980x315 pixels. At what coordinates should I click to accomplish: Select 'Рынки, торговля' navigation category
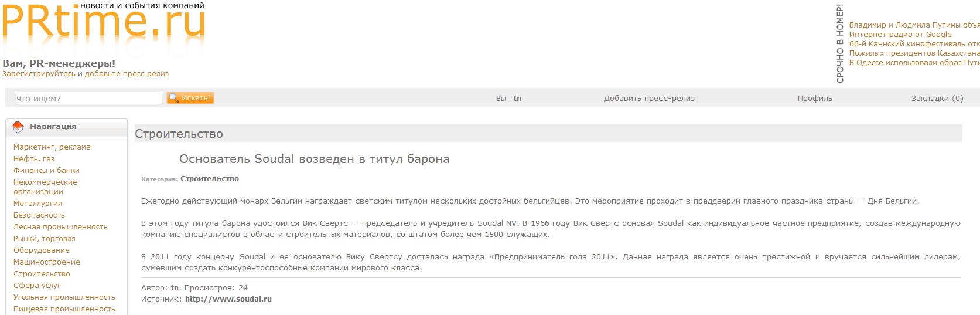tap(45, 238)
